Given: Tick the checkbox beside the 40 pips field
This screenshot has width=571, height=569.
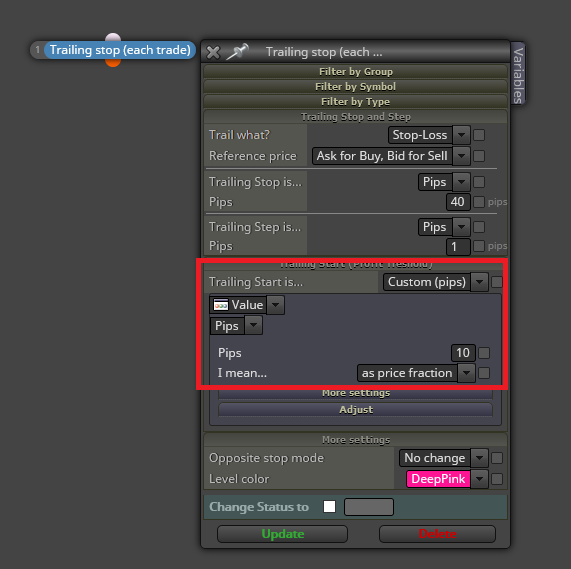Looking at the screenshot, I should 479,202.
